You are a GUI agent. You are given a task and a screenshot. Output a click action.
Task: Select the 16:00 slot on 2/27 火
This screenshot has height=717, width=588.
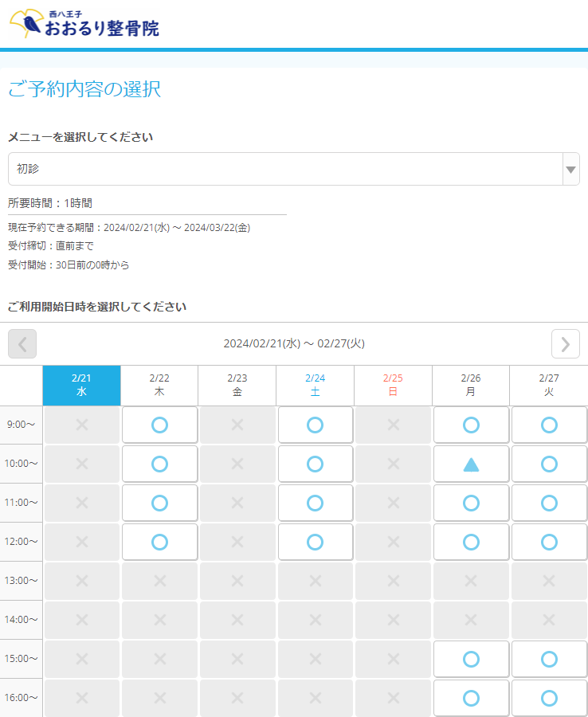click(549, 698)
